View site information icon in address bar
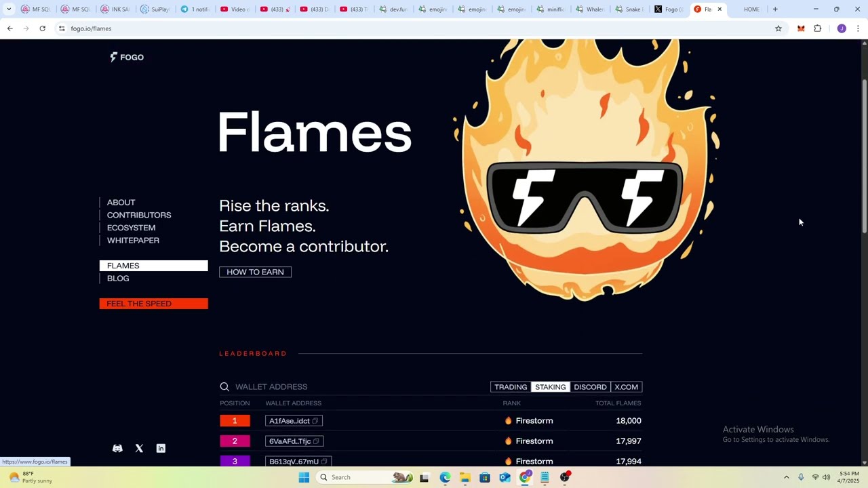The width and height of the screenshot is (868, 488). (x=62, y=28)
